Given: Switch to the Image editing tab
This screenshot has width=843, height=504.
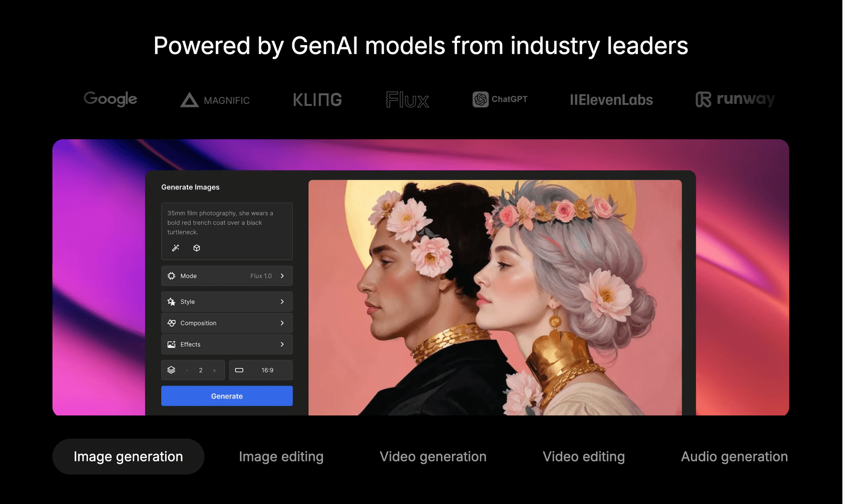Looking at the screenshot, I should pos(281,457).
